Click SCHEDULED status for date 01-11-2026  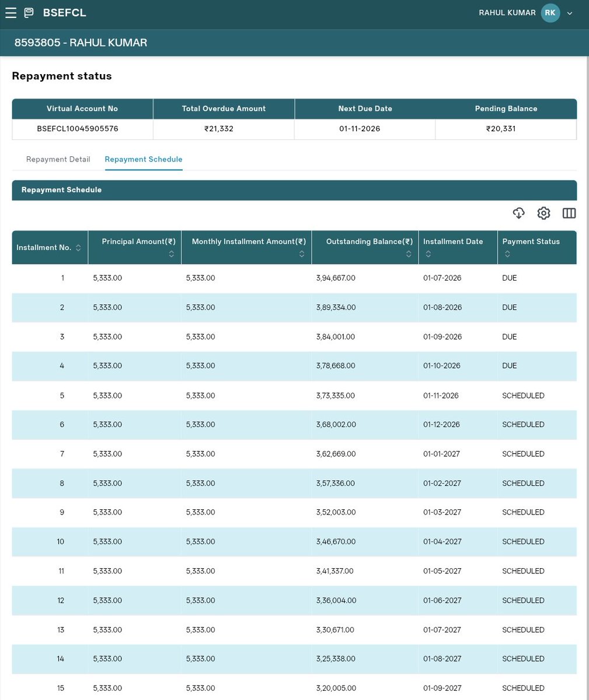pyautogui.click(x=523, y=395)
